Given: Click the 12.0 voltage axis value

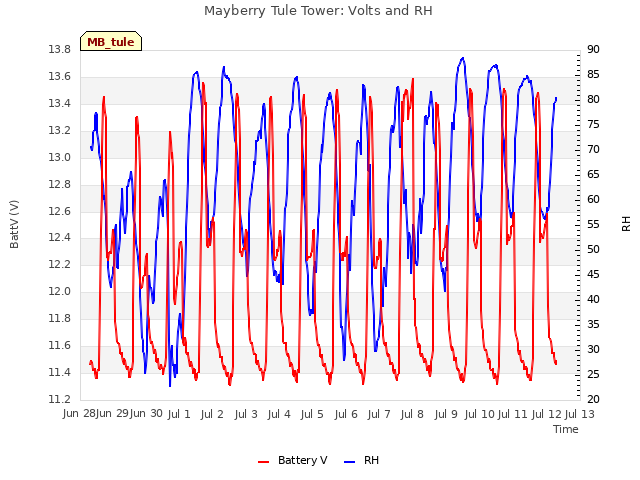Looking at the screenshot, I should coord(60,291).
